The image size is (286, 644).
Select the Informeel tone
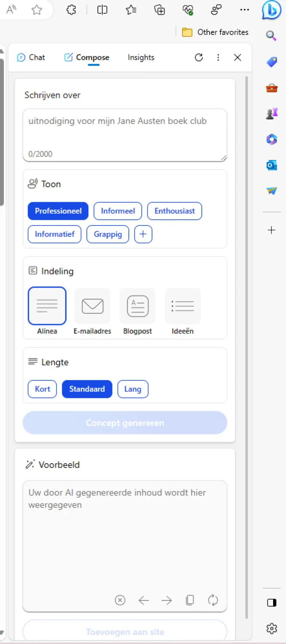click(x=118, y=211)
